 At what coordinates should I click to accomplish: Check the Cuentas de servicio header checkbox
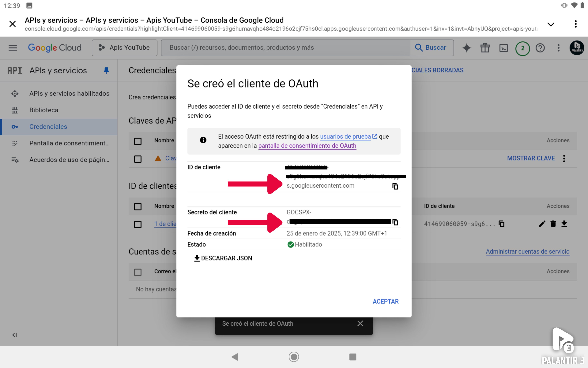138,272
